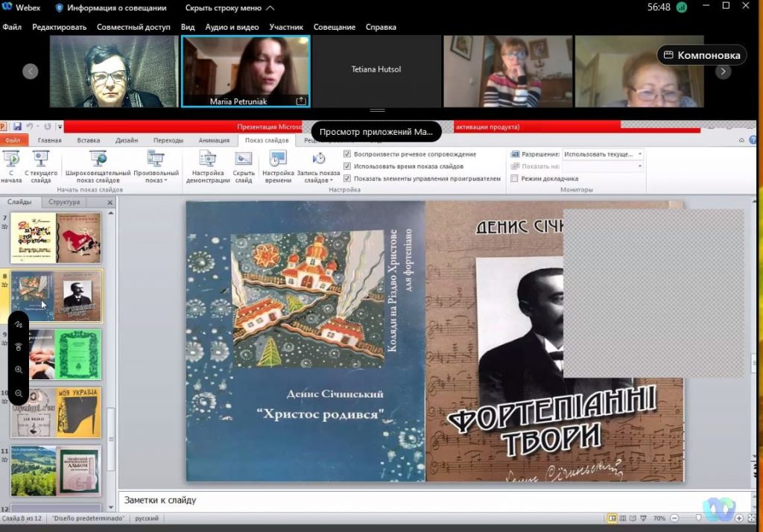Click the annotate pen tool in floating toolbar
763x532 pixels.
point(19,326)
